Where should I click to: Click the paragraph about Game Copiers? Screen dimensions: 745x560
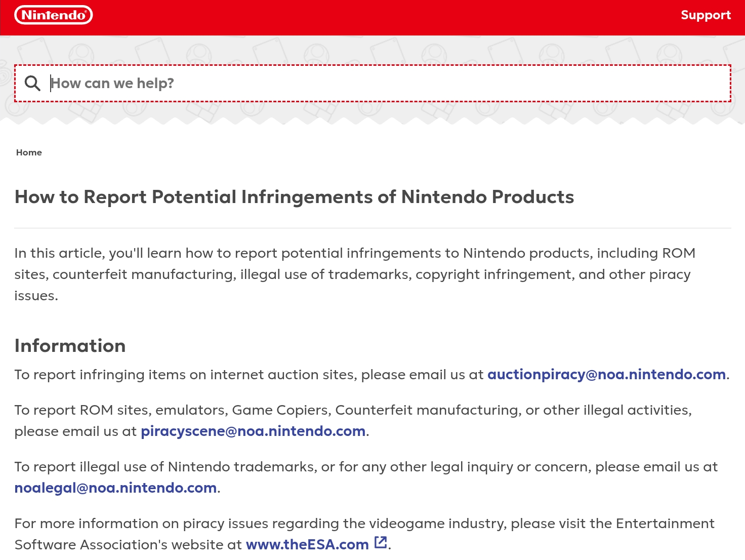click(x=353, y=421)
